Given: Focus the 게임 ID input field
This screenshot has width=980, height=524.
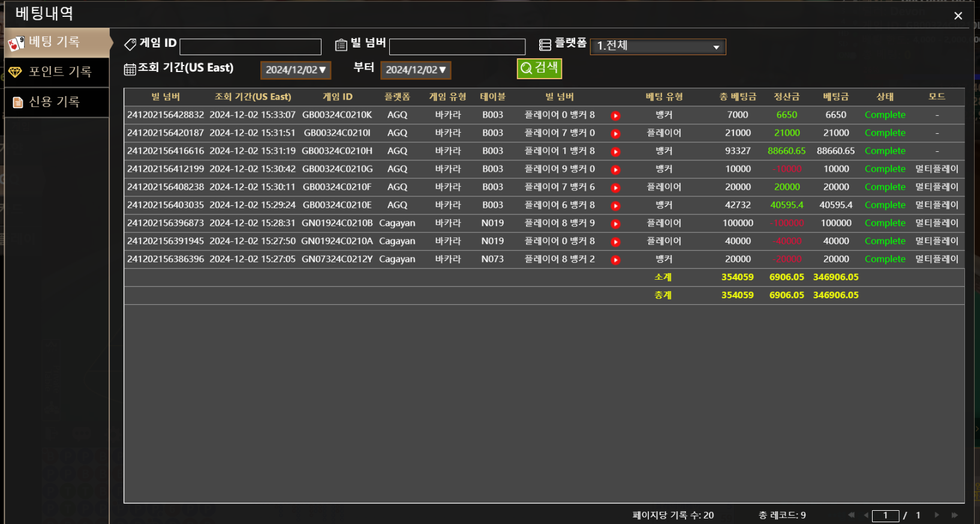Looking at the screenshot, I should (251, 47).
